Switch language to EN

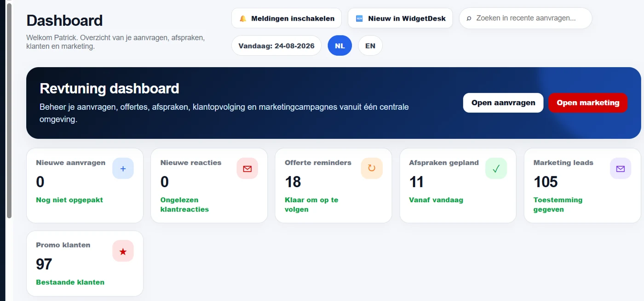coord(370,46)
